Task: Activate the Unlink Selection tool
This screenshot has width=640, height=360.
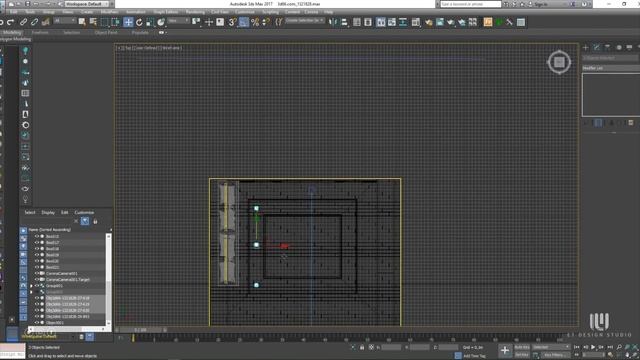Action: pos(35,22)
